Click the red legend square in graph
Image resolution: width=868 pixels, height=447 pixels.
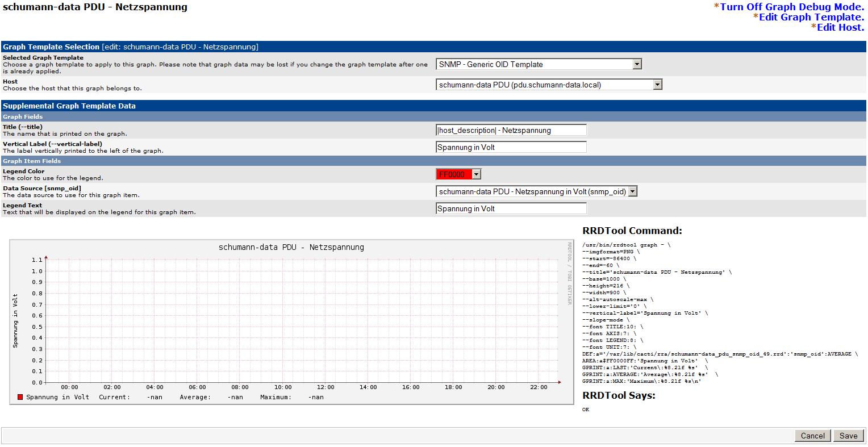[20, 397]
